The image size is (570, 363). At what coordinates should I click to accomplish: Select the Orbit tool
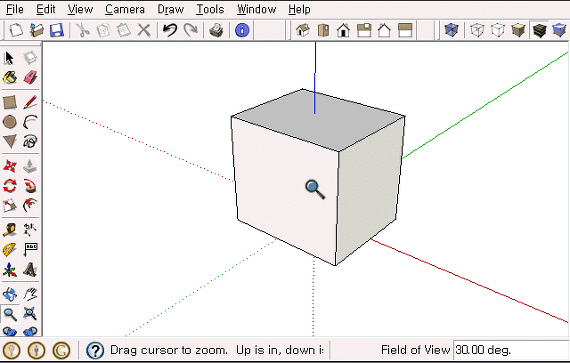pos(9,294)
